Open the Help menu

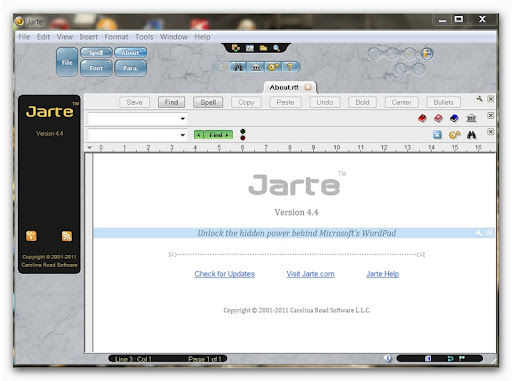(202, 37)
